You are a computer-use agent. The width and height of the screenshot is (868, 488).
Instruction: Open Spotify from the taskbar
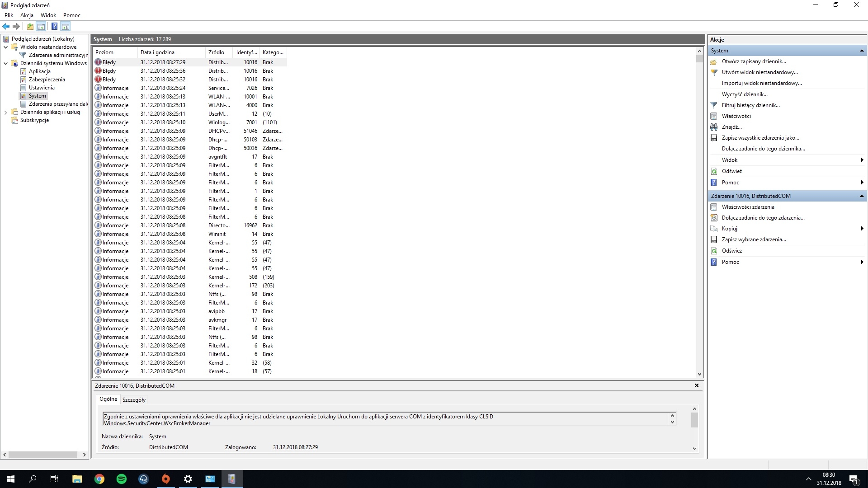(x=122, y=479)
